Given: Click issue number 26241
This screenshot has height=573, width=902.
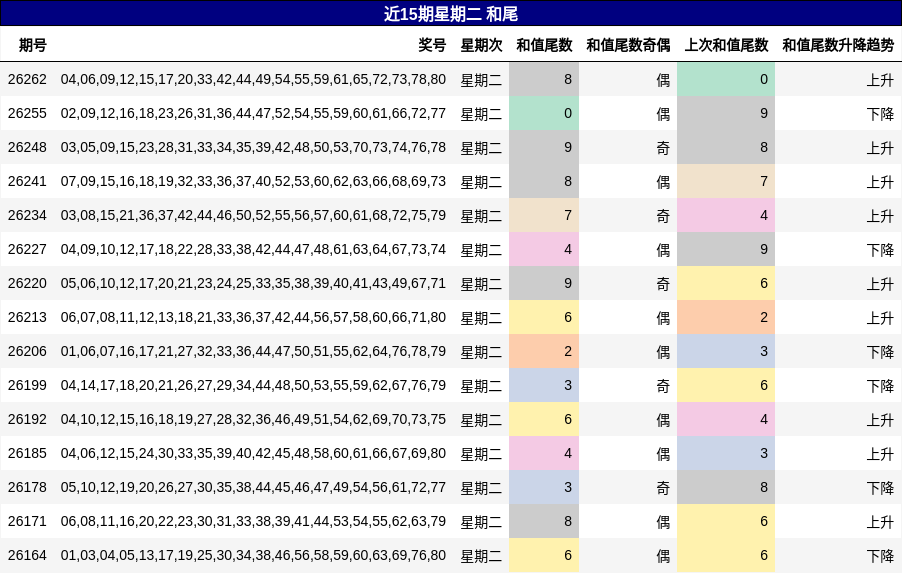Looking at the screenshot, I should click(27, 181).
